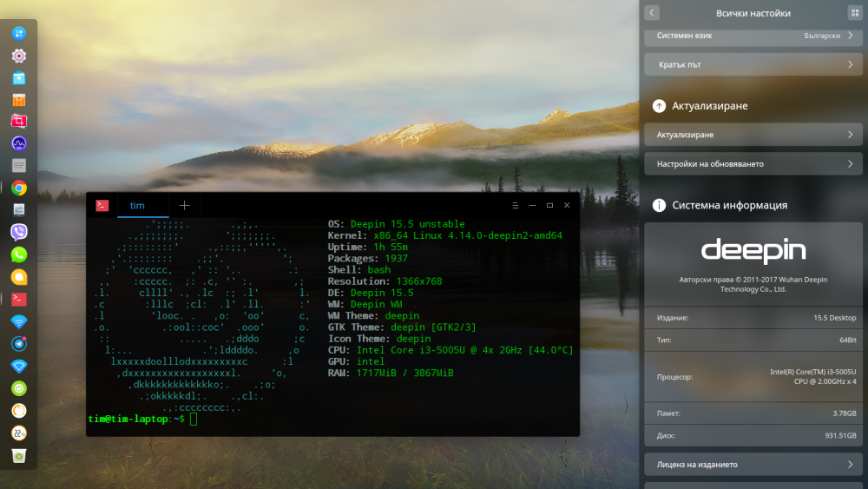Click the Лиценз на изданието label

tap(697, 465)
